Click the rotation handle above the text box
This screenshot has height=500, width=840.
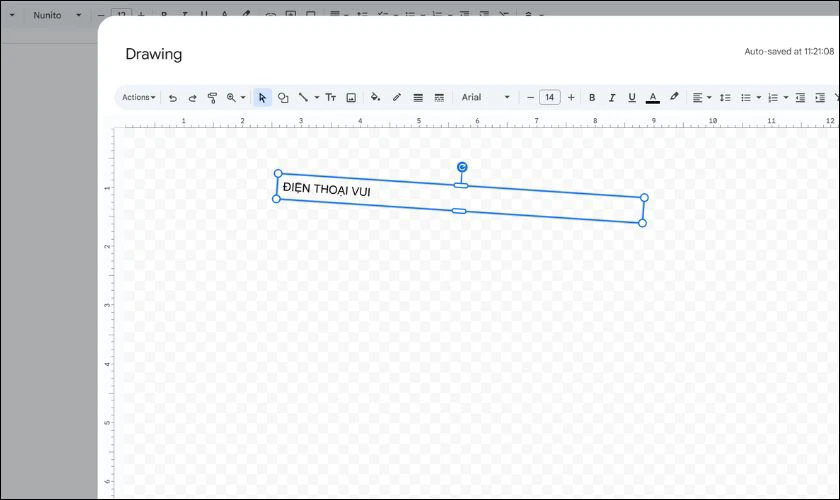[x=462, y=167]
